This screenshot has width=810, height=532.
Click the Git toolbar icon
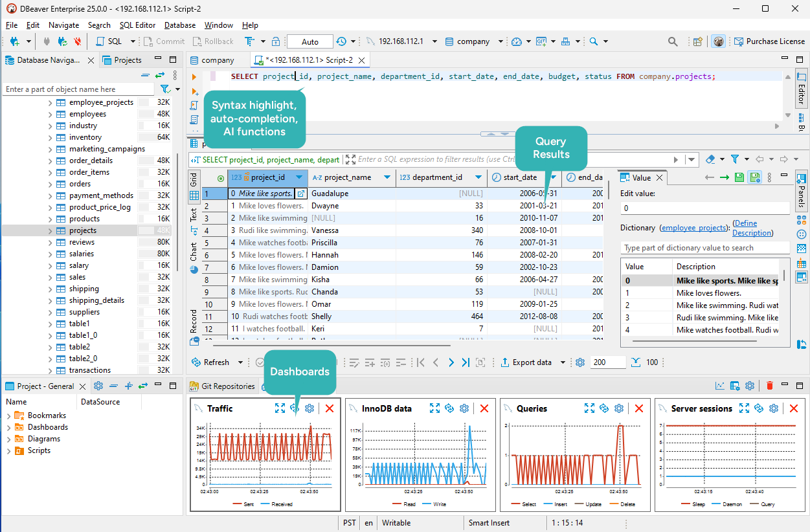[x=541, y=41]
